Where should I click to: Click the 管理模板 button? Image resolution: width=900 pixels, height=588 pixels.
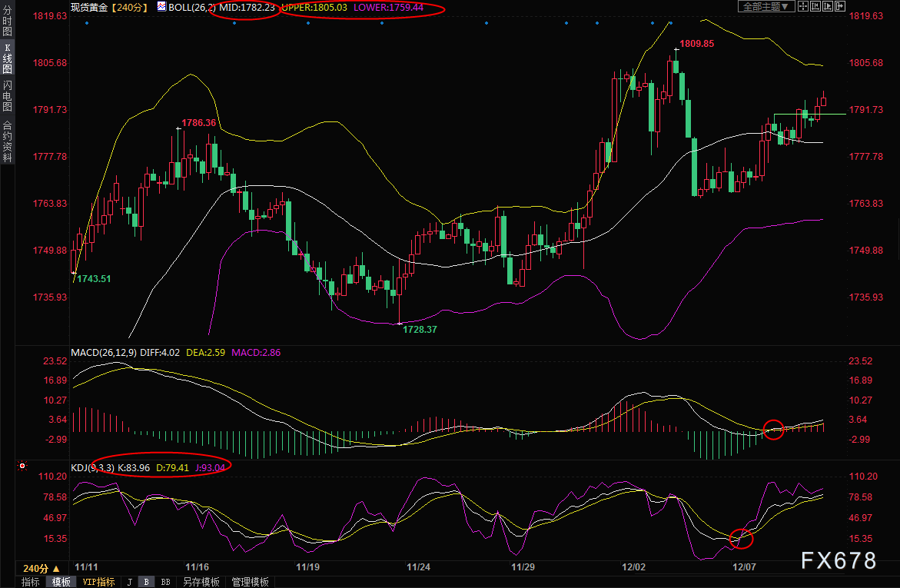pyautogui.click(x=250, y=582)
